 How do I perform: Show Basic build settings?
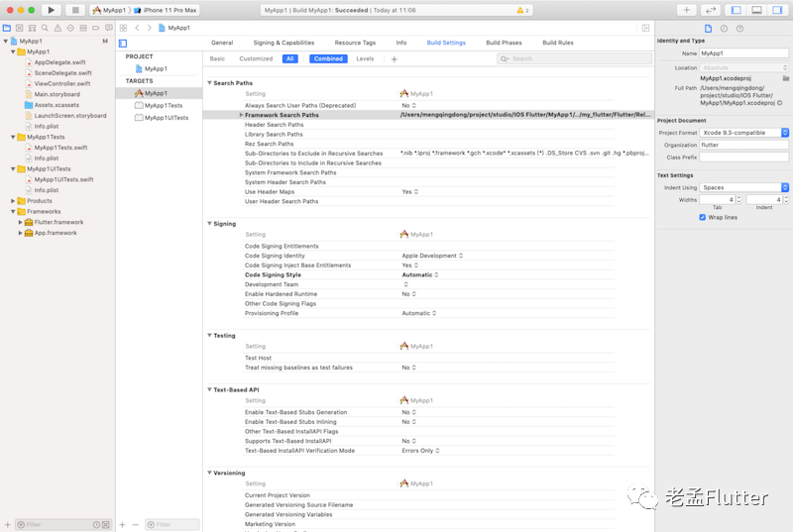click(x=217, y=58)
